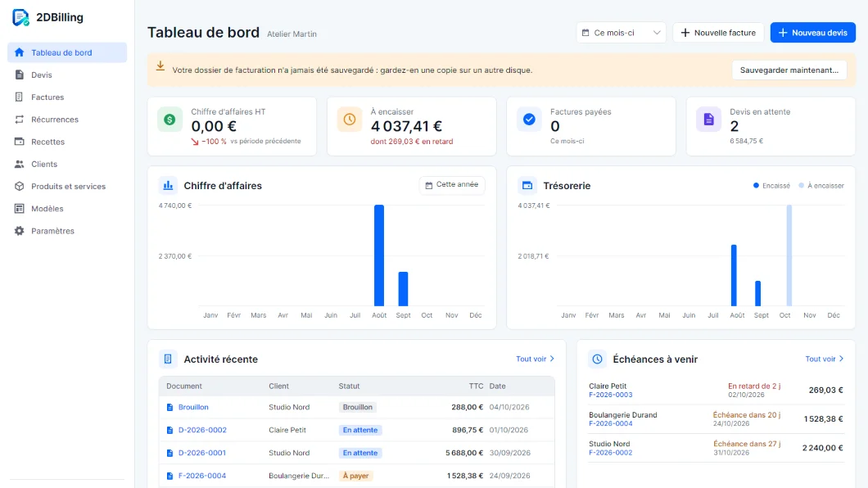Image resolution: width=868 pixels, height=488 pixels.
Task: Click the document icon in the F-2026-0004 row
Action: [170, 476]
